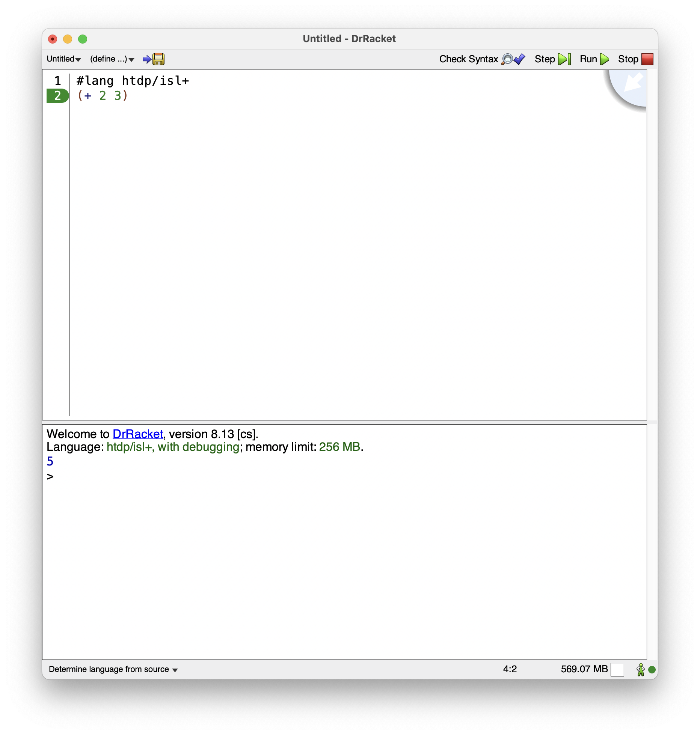The image size is (700, 735).
Task: Launch the Step stepper button
Action: [x=552, y=59]
